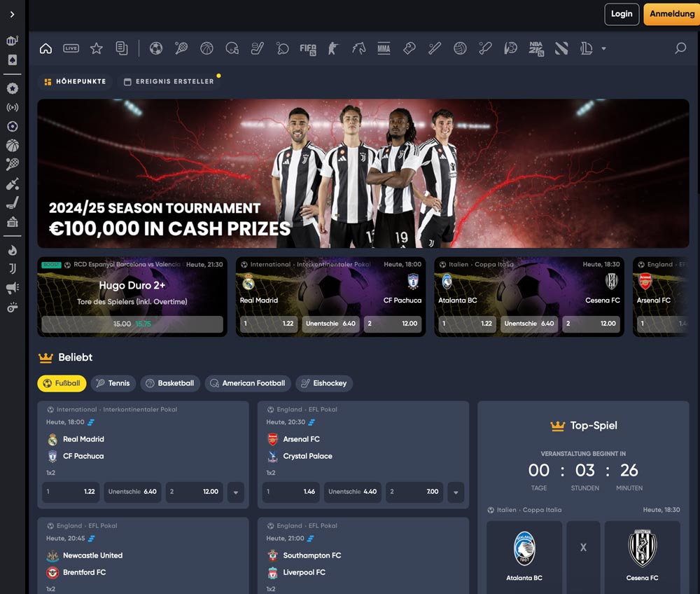Pick Unentschieden 6.40 in Real Madrid Beliebt row
The image size is (700, 594).
pyautogui.click(x=132, y=492)
